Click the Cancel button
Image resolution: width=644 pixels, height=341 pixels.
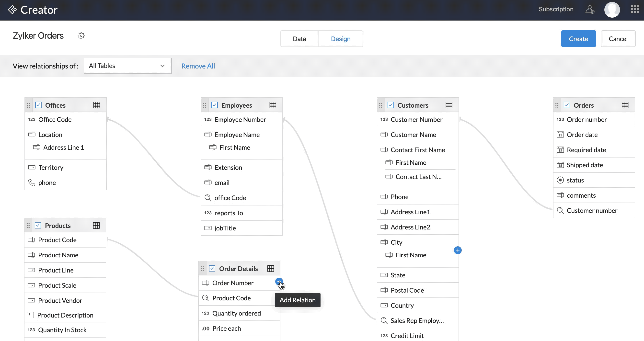618,39
